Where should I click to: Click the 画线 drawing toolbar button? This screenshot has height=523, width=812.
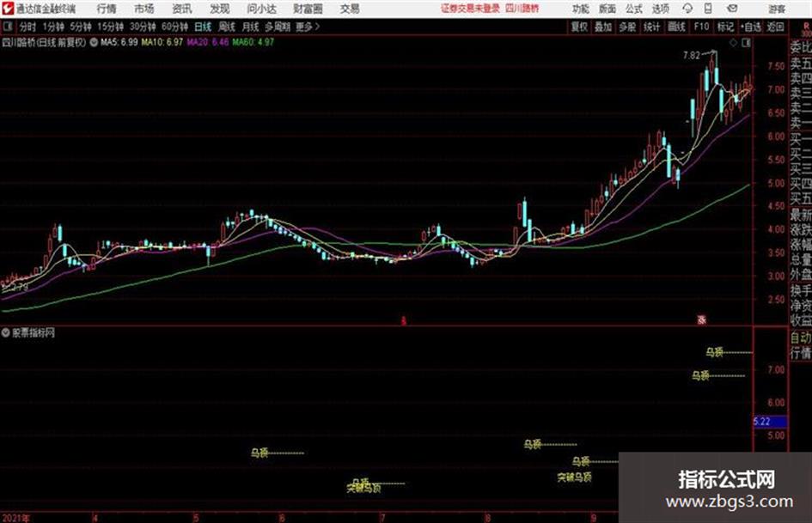pos(676,27)
